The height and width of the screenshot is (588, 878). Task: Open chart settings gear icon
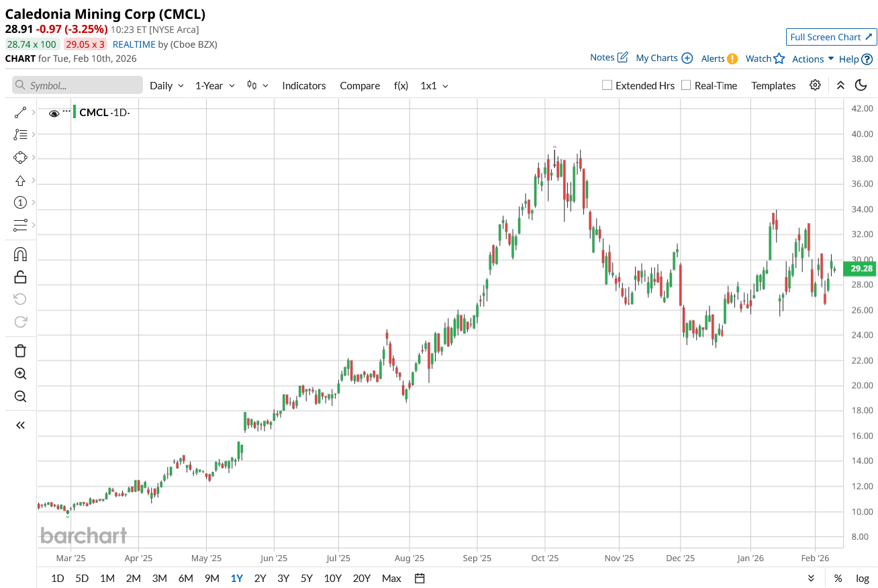[815, 85]
